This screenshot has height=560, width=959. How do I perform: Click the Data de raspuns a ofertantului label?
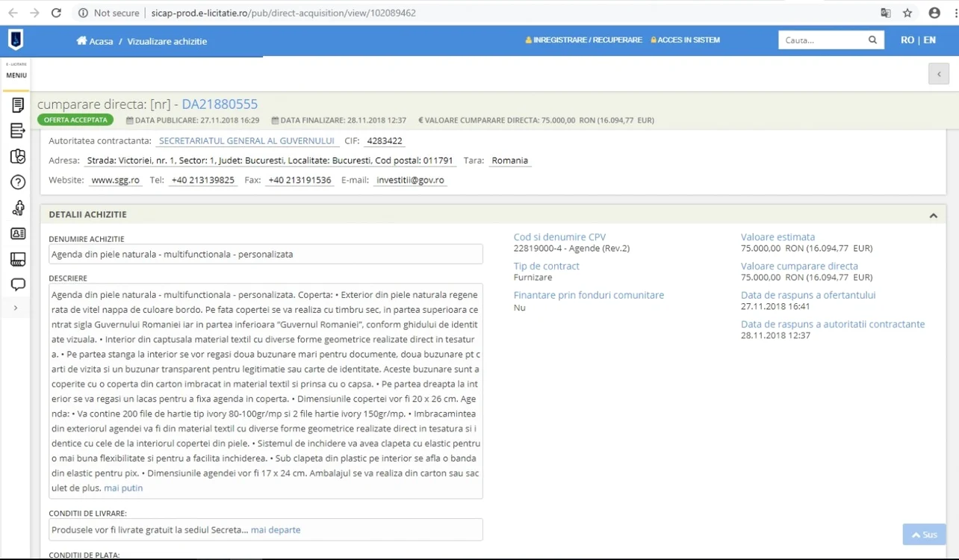(x=808, y=296)
